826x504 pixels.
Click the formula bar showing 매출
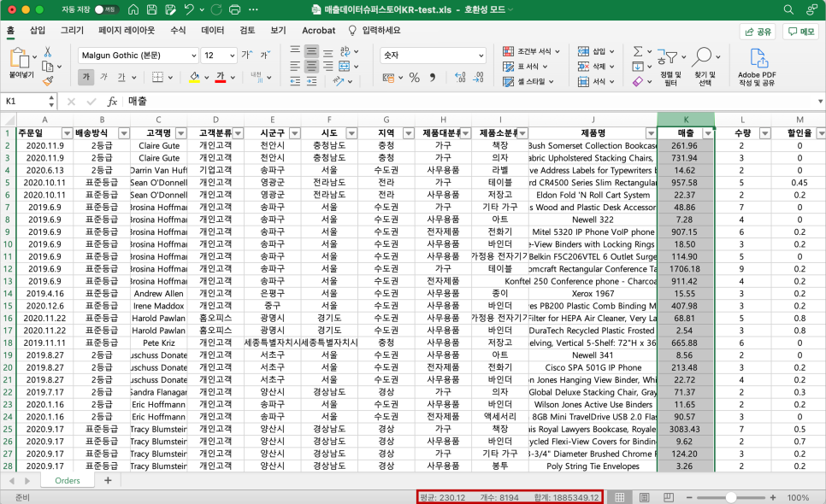pyautogui.click(x=469, y=101)
